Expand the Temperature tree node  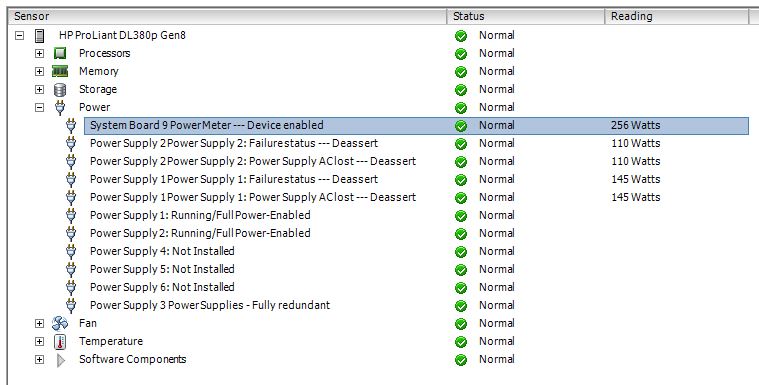[40, 341]
